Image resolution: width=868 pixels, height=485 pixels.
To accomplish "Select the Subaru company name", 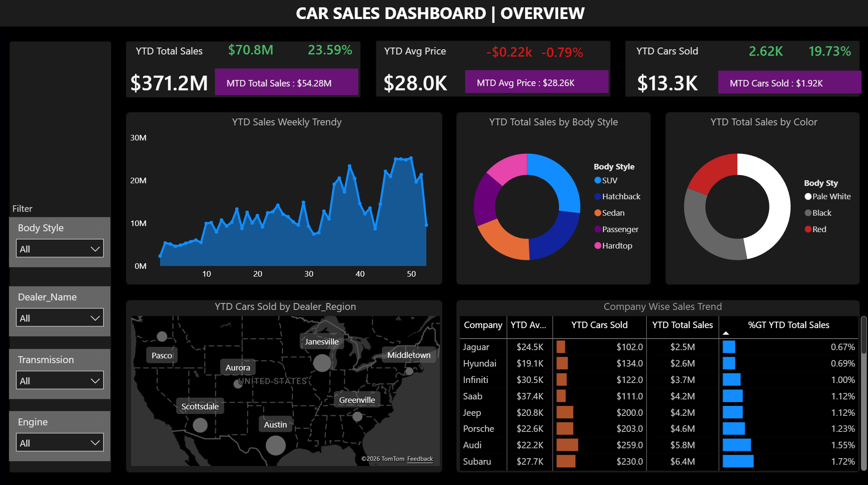I will pos(477,461).
